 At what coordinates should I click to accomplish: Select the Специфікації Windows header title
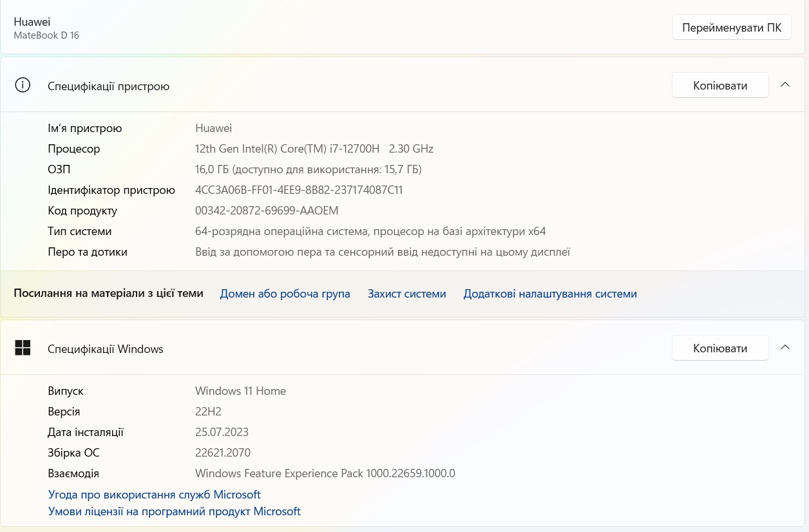(106, 349)
